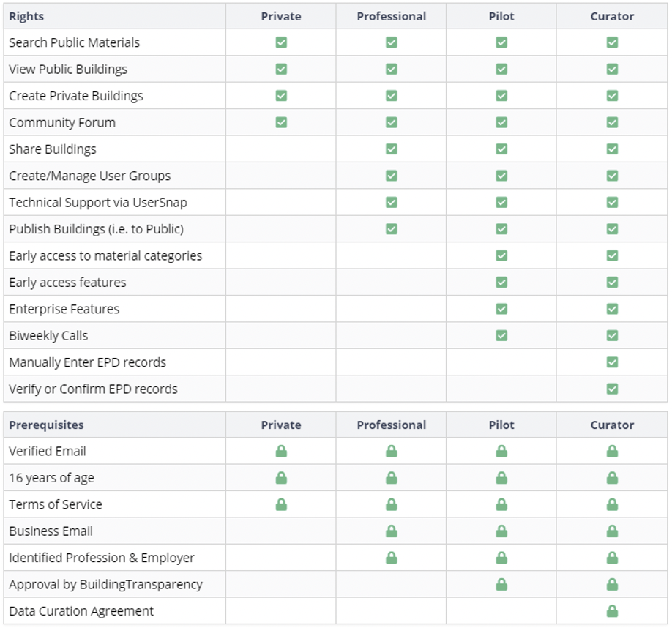The image size is (672, 628).
Task: Click Curator lock for Business Email
Action: [x=612, y=531]
